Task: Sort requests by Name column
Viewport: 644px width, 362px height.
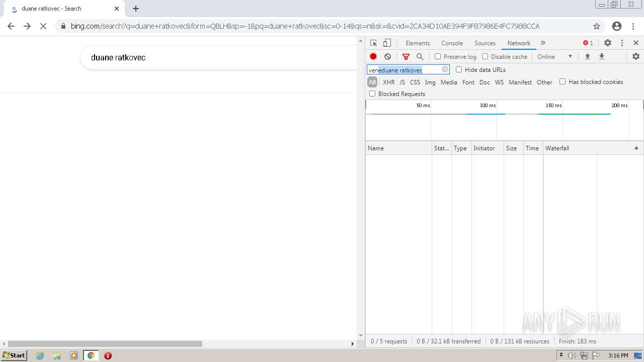Action: (398, 148)
